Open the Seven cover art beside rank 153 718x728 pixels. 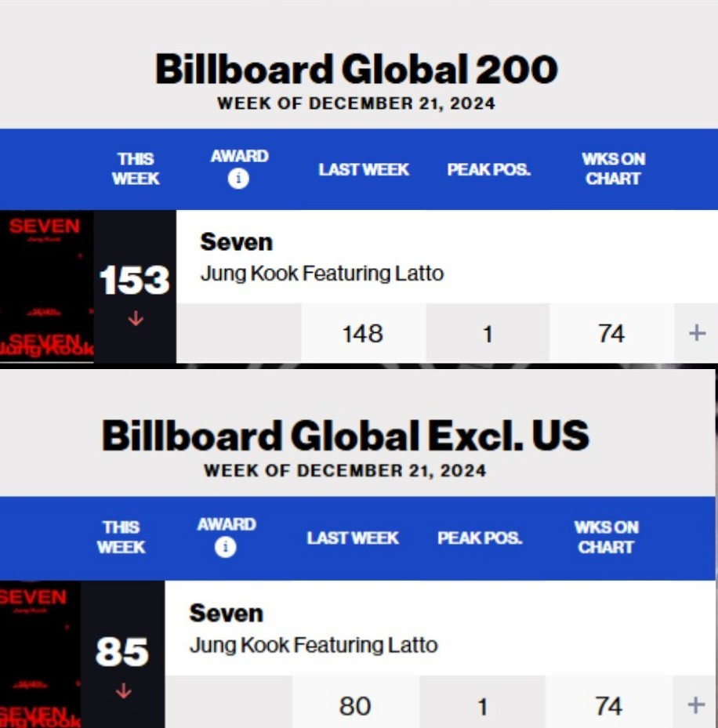pyautogui.click(x=46, y=286)
